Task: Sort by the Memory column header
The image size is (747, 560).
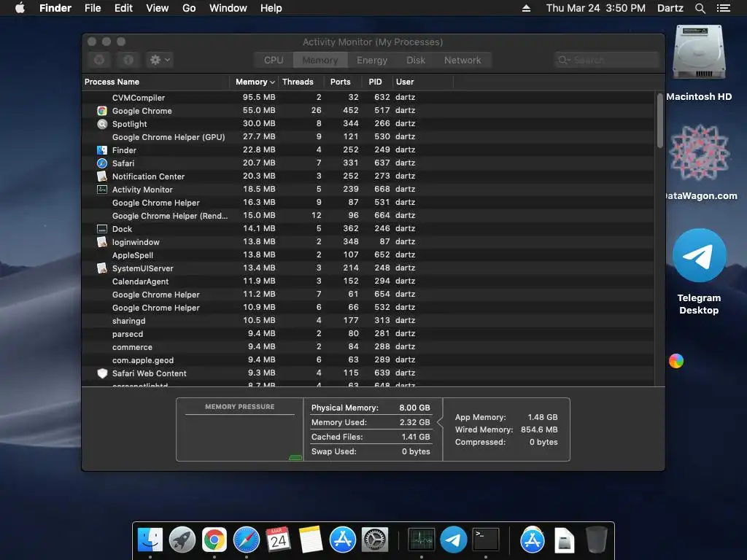Action: pyautogui.click(x=255, y=82)
